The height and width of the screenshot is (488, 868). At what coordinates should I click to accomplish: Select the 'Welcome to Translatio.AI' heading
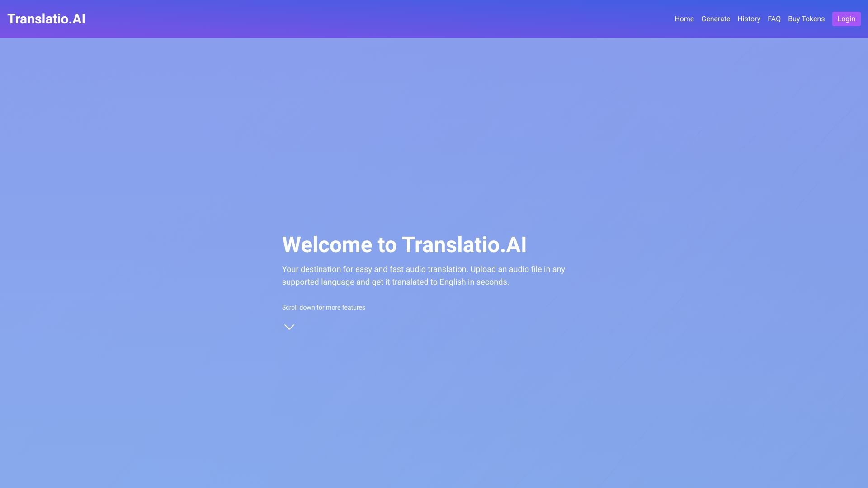[x=404, y=244]
